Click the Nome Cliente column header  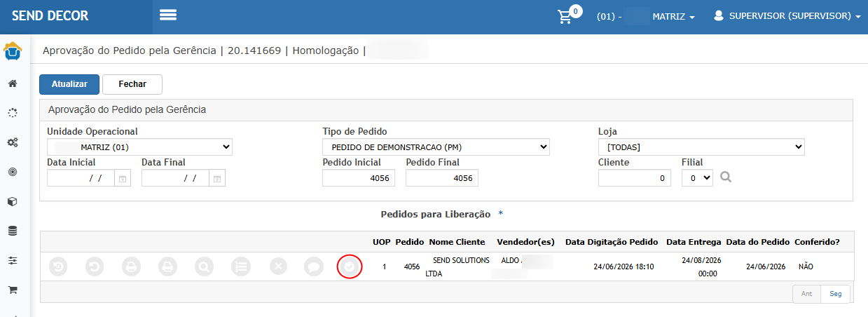coord(457,242)
